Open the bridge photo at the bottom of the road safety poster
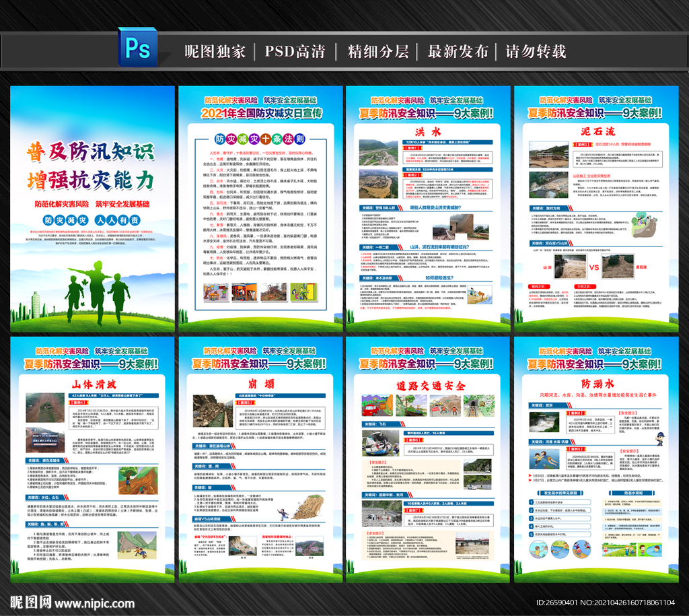This screenshot has height=616, width=689. [x=472, y=543]
